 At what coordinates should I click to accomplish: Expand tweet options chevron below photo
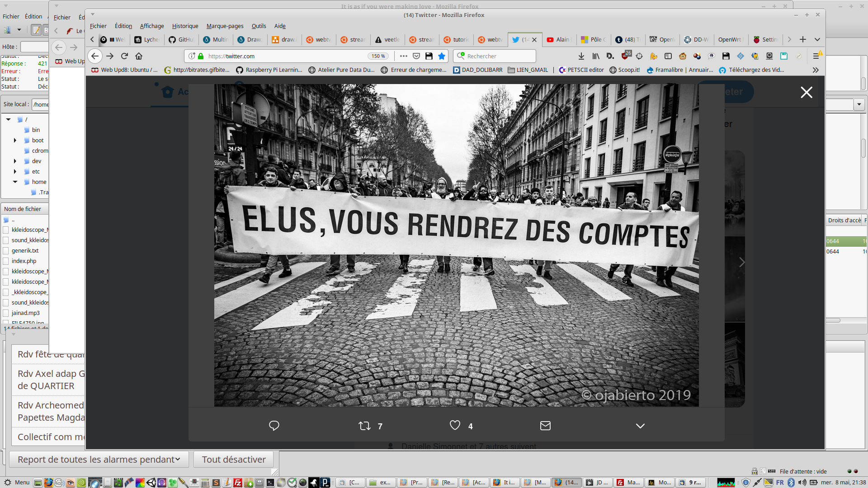click(x=640, y=426)
